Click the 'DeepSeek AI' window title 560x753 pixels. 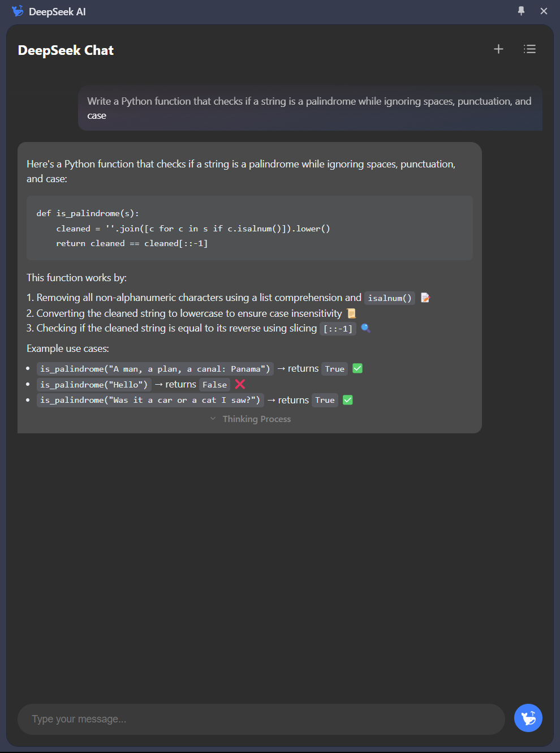pyautogui.click(x=57, y=11)
